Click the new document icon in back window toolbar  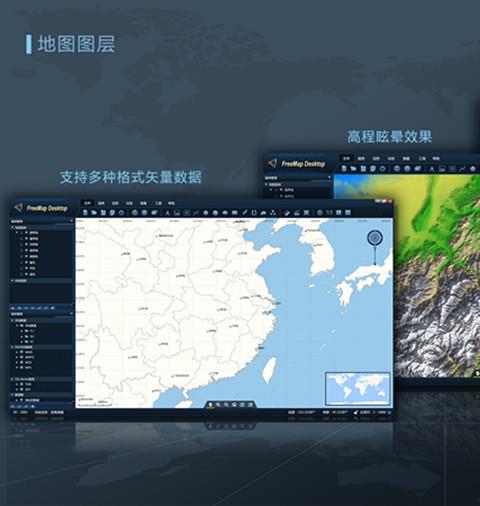(344, 169)
